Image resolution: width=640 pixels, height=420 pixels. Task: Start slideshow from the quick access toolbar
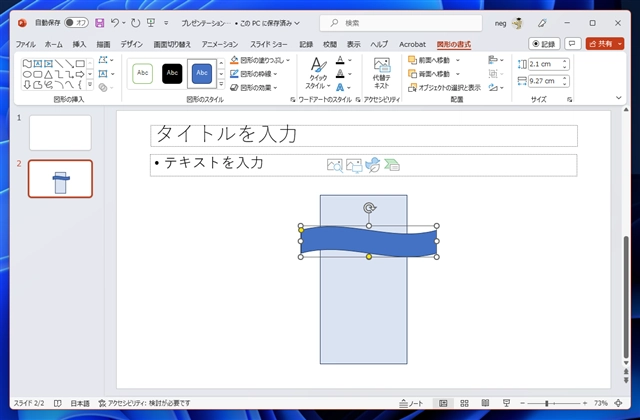click(x=151, y=23)
